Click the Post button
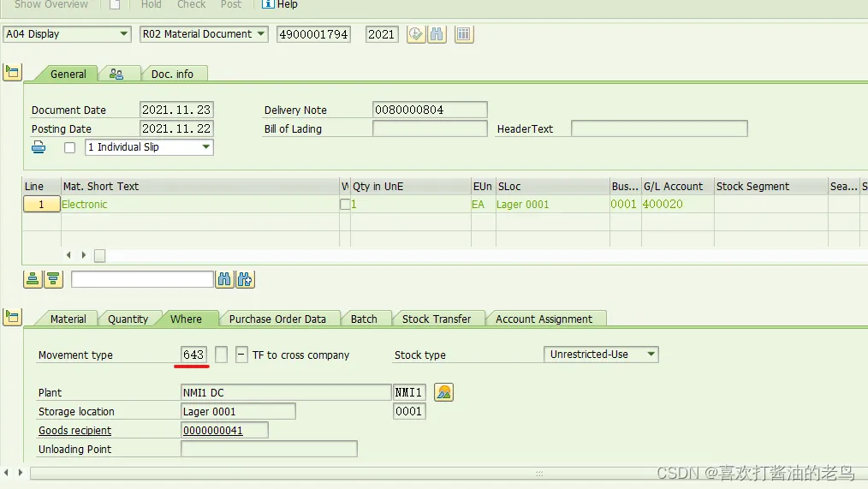The width and height of the screenshot is (868, 489). 231,4
